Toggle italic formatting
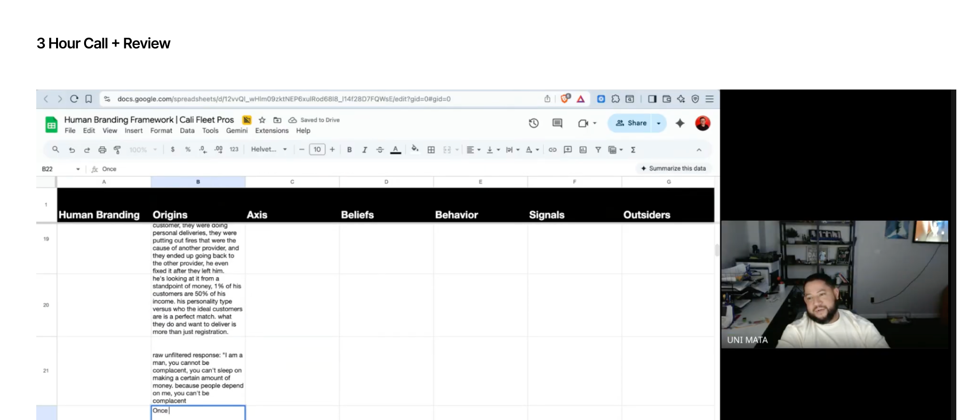Image resolution: width=980 pixels, height=420 pixels. click(x=365, y=150)
